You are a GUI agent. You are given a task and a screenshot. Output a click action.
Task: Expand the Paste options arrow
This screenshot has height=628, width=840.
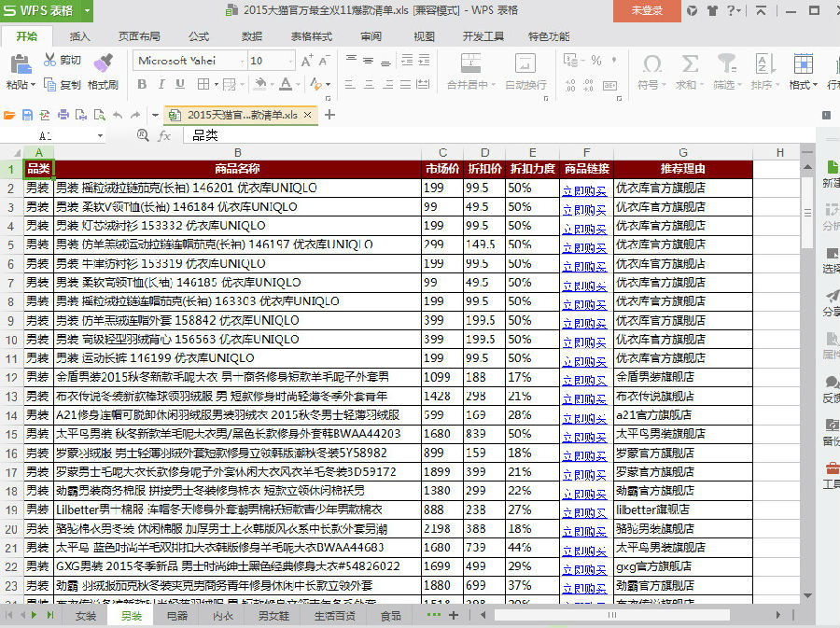(34, 85)
